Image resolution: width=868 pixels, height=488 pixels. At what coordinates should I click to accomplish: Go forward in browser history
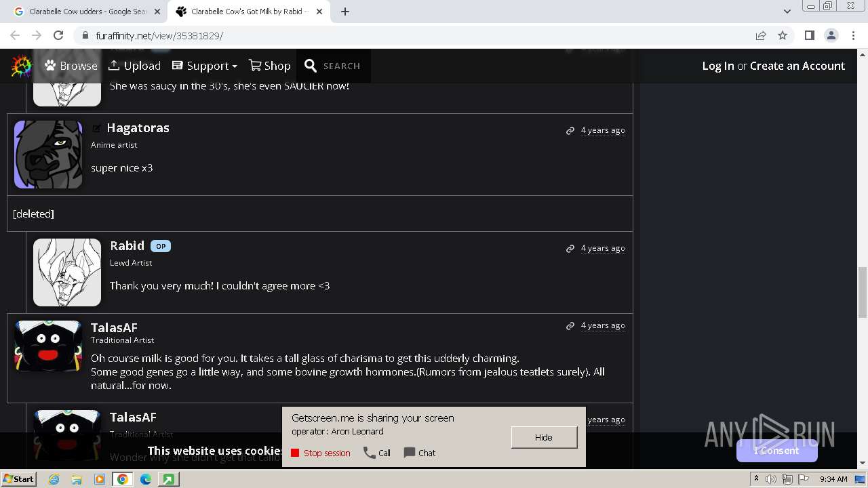tap(37, 35)
